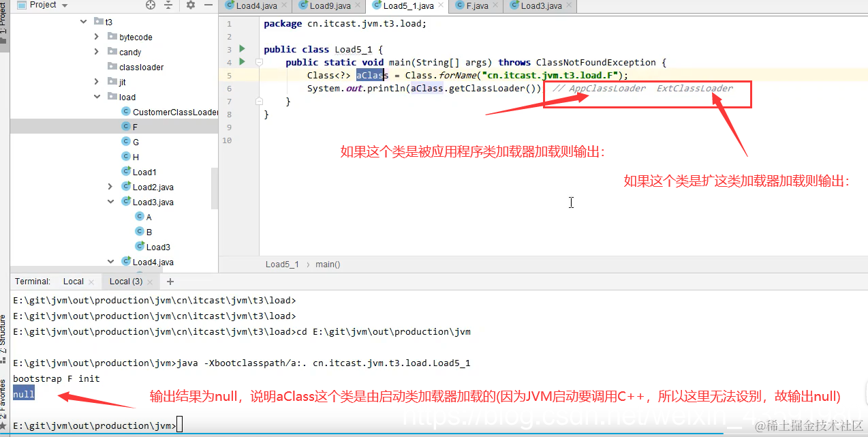Screen dimensions: 868x437
Task: Click the forName string literal cn.itcast.jvm.t3.load.F
Action: coord(553,76)
